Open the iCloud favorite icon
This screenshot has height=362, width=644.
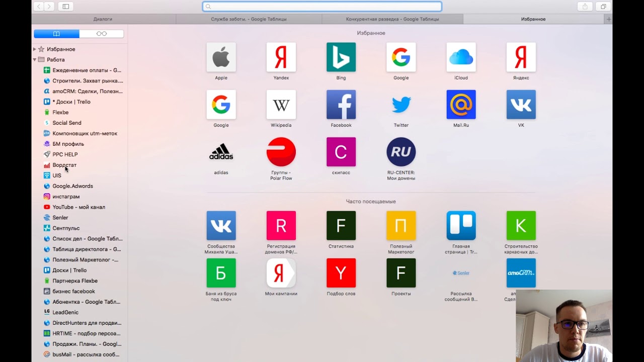point(460,57)
